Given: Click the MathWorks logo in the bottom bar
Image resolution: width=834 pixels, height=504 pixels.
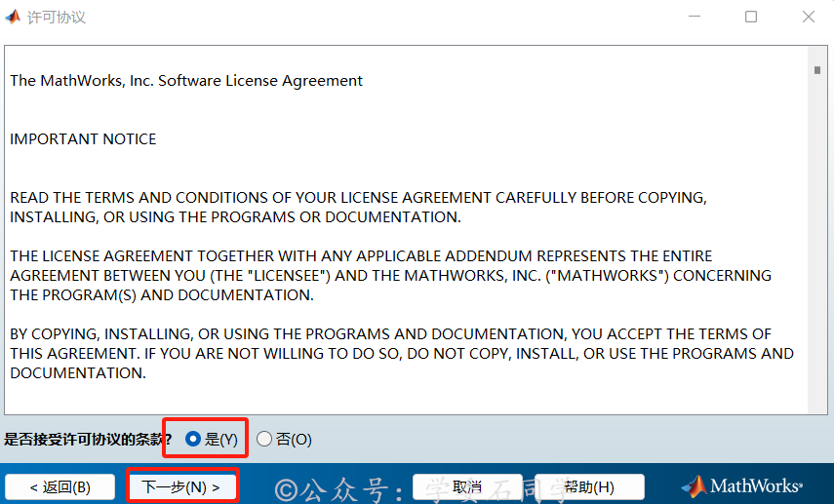Looking at the screenshot, I should tap(742, 485).
